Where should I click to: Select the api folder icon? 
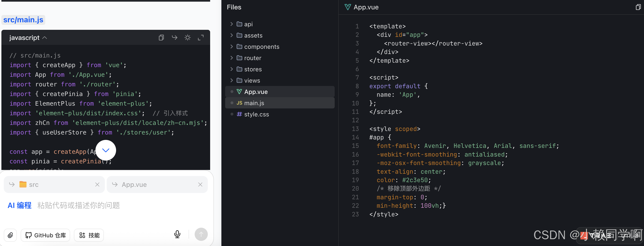pos(239,24)
